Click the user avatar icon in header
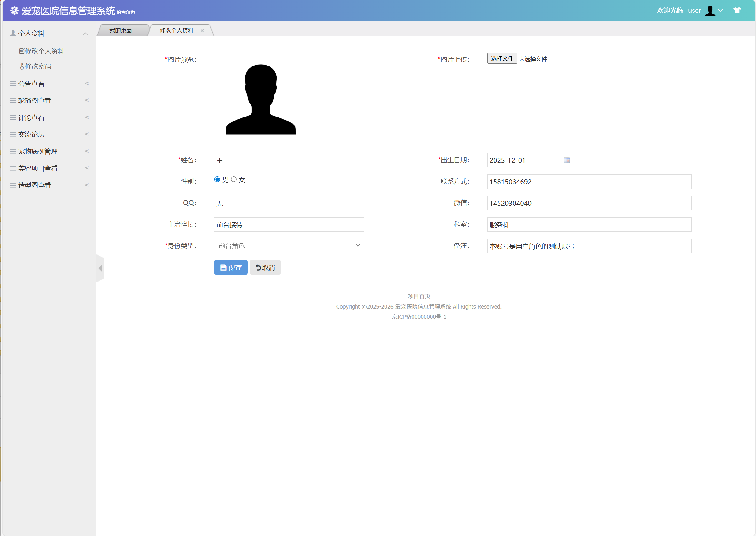 point(710,11)
